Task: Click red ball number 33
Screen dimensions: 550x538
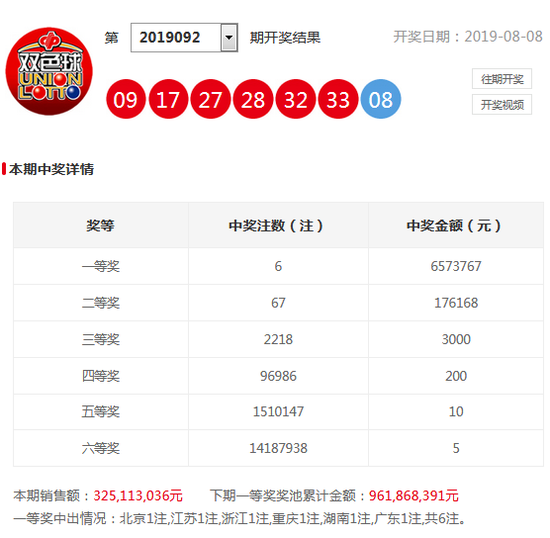Action: coord(338,99)
